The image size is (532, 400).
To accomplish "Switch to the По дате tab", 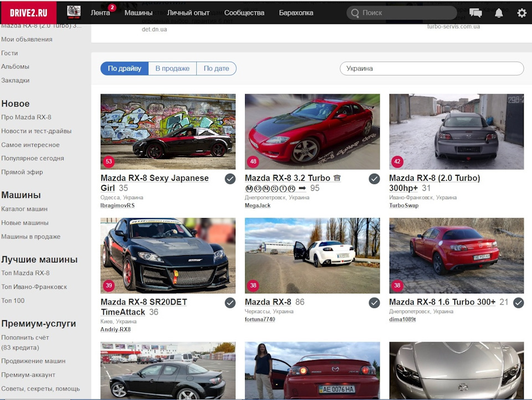I will click(217, 68).
